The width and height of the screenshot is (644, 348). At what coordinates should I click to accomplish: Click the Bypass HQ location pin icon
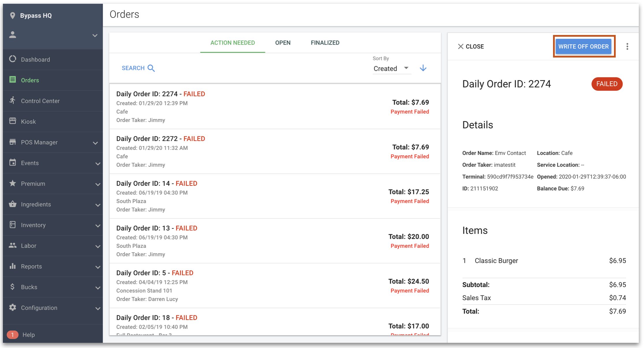12,16
